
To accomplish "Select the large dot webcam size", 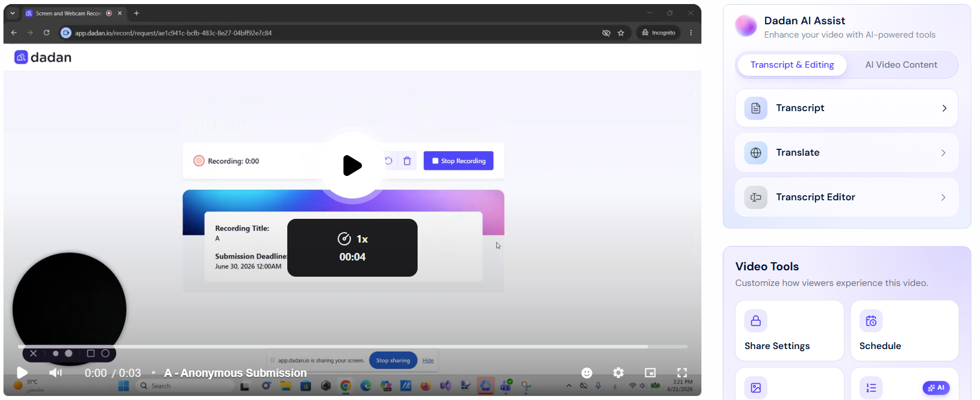I will coord(68,353).
